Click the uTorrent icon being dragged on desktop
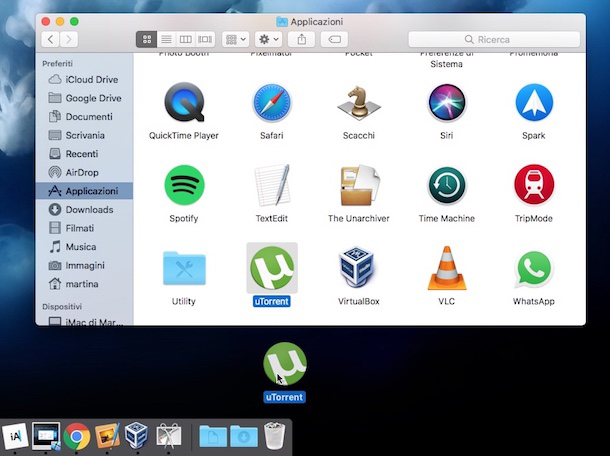 pos(285,364)
